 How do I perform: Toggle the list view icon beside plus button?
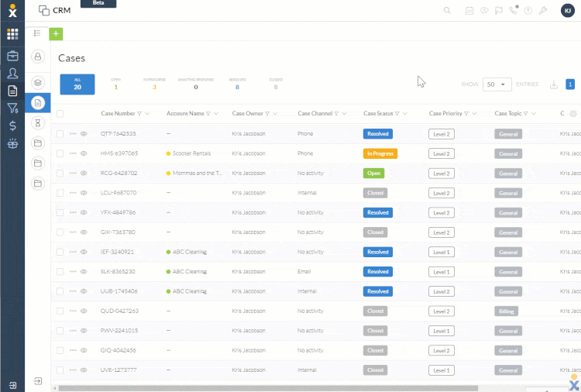click(x=37, y=34)
